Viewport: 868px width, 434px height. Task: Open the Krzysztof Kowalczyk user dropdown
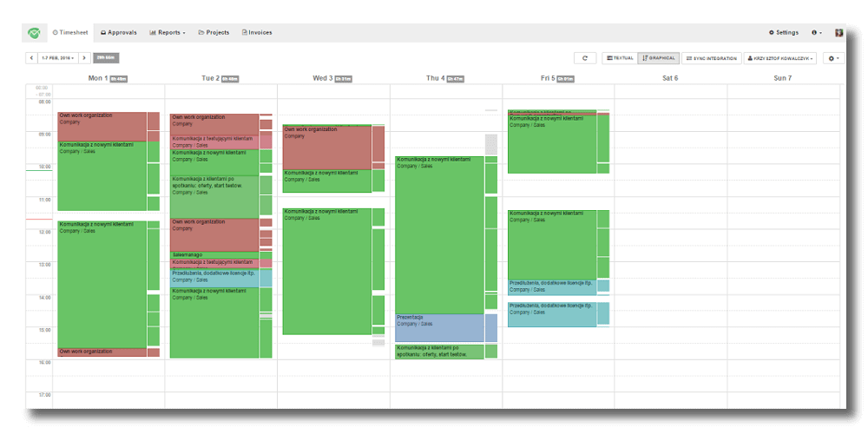[781, 57]
